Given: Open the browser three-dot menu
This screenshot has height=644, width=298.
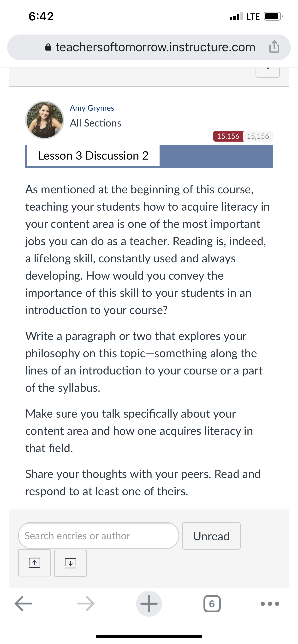Looking at the screenshot, I should pyautogui.click(x=270, y=604).
